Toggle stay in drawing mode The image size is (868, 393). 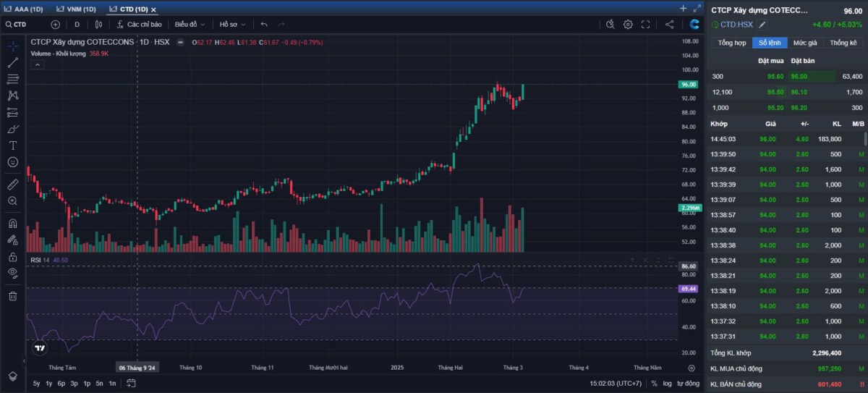tap(13, 240)
